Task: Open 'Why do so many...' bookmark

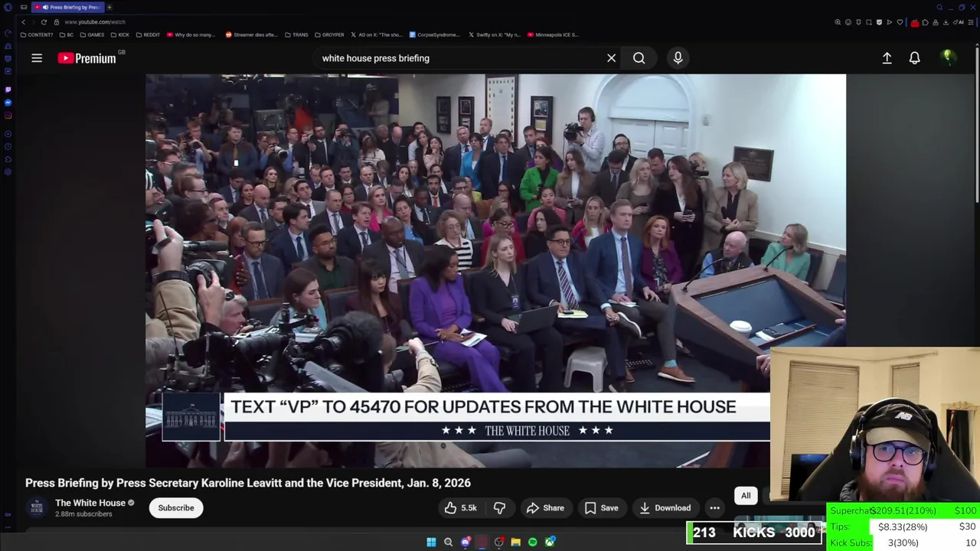Action: pyautogui.click(x=191, y=34)
